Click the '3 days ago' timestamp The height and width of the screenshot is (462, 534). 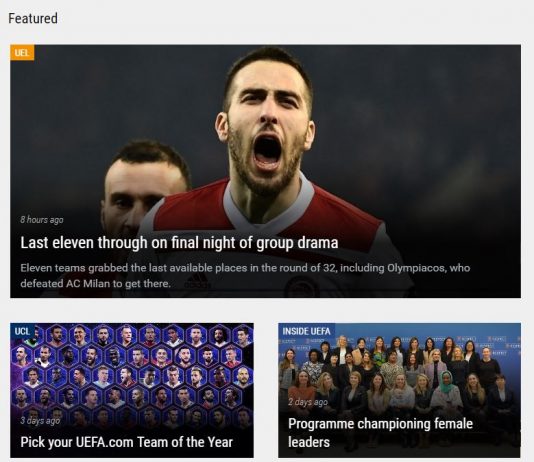[40, 420]
